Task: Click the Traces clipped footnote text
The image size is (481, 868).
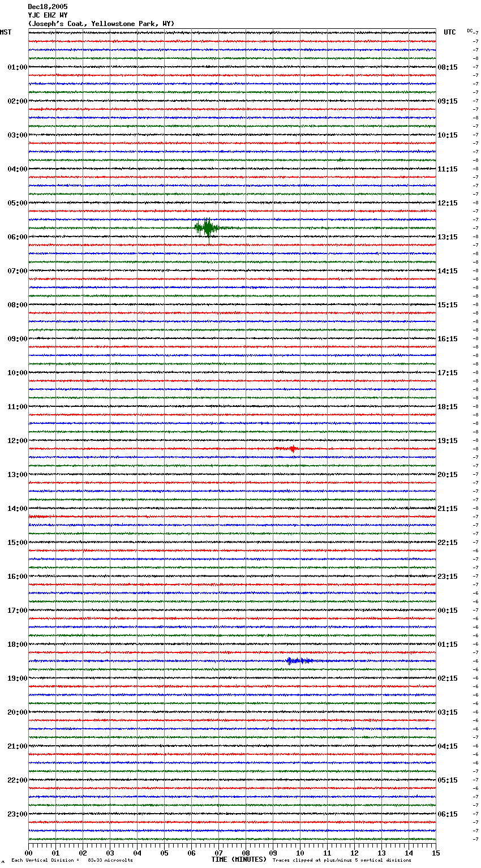Action: (342, 860)
